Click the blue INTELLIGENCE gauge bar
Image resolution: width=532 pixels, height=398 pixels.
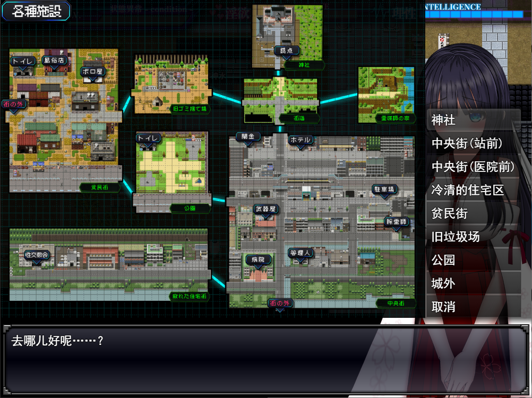pos(474,14)
